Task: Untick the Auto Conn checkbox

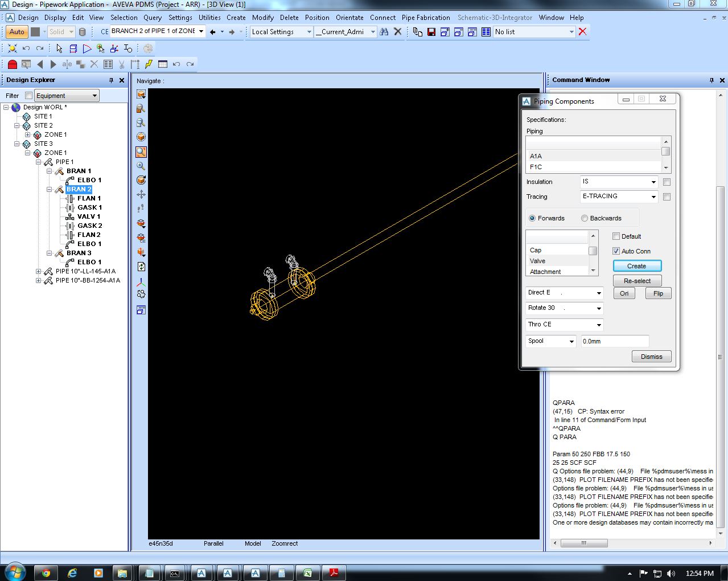Action: click(616, 251)
